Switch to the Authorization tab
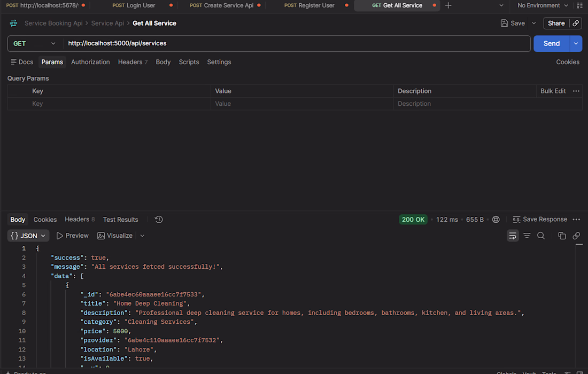Image resolution: width=588 pixels, height=374 pixels. 90,62
